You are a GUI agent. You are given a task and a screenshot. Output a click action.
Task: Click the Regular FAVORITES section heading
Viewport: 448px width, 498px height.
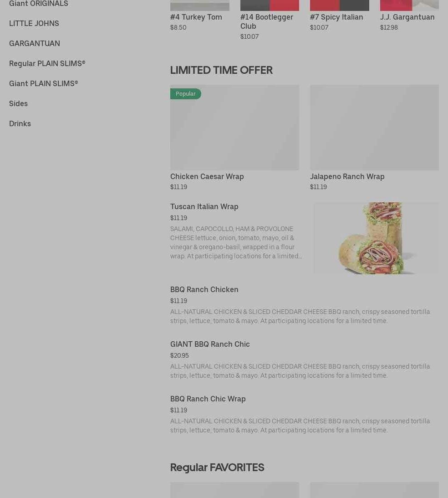[x=217, y=467]
